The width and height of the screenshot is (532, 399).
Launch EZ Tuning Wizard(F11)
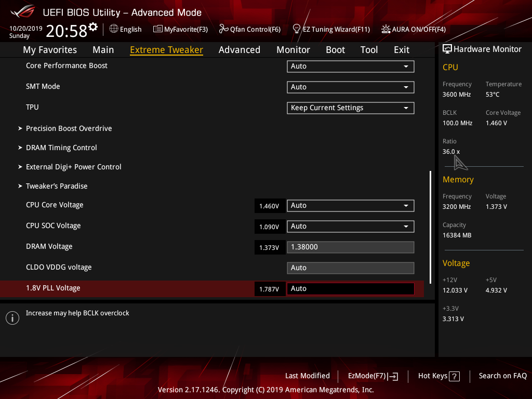(331, 29)
